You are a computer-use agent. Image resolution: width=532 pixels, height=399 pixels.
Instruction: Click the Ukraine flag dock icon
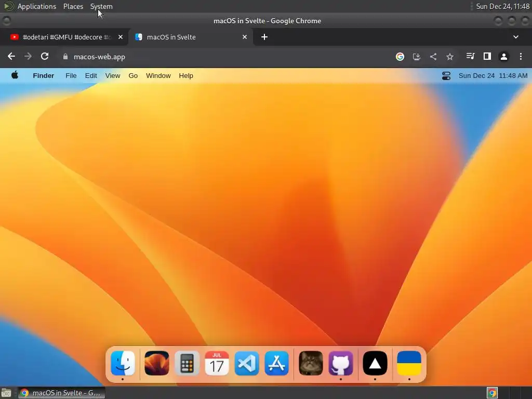coord(409,363)
